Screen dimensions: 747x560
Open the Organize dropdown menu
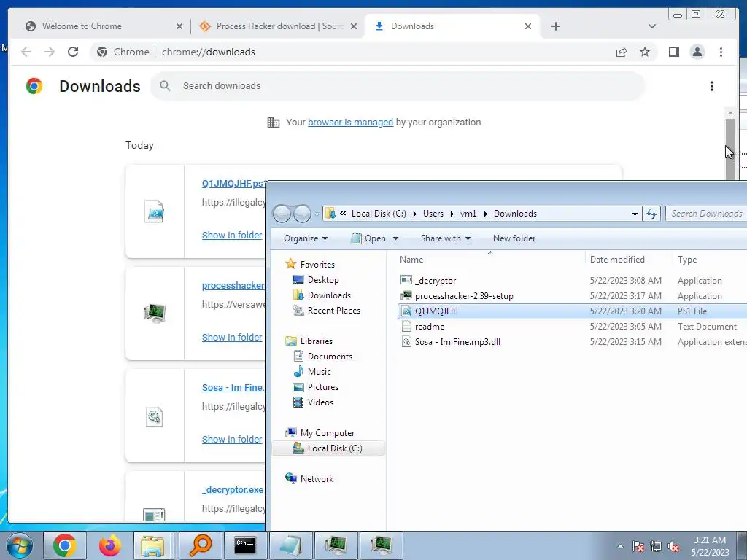tap(306, 238)
